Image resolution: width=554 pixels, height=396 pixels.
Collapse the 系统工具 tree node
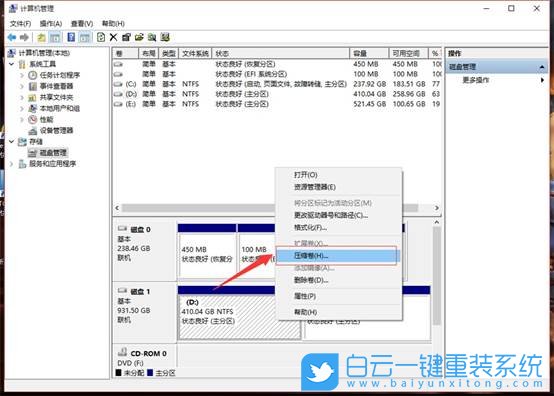[x=12, y=64]
